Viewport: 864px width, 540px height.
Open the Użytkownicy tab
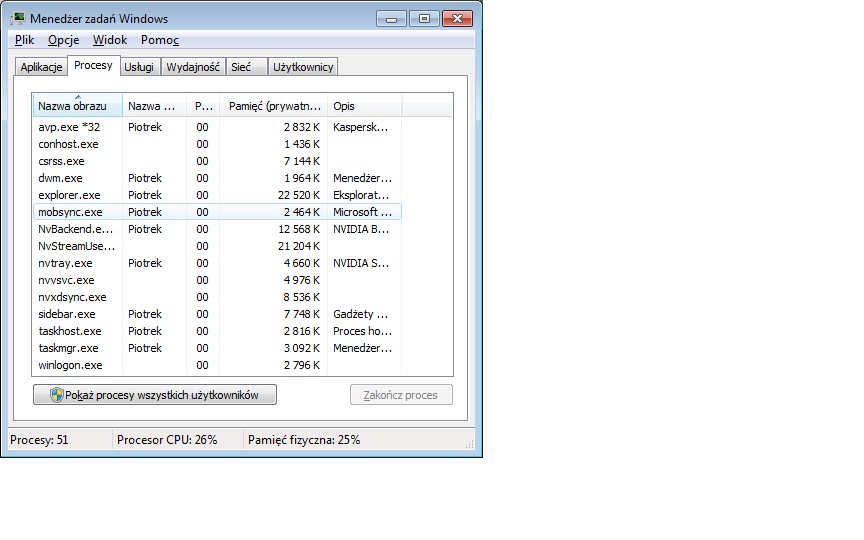coord(303,67)
